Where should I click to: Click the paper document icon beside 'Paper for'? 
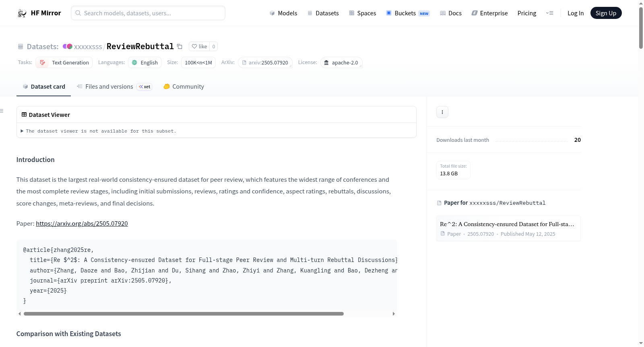(x=439, y=203)
